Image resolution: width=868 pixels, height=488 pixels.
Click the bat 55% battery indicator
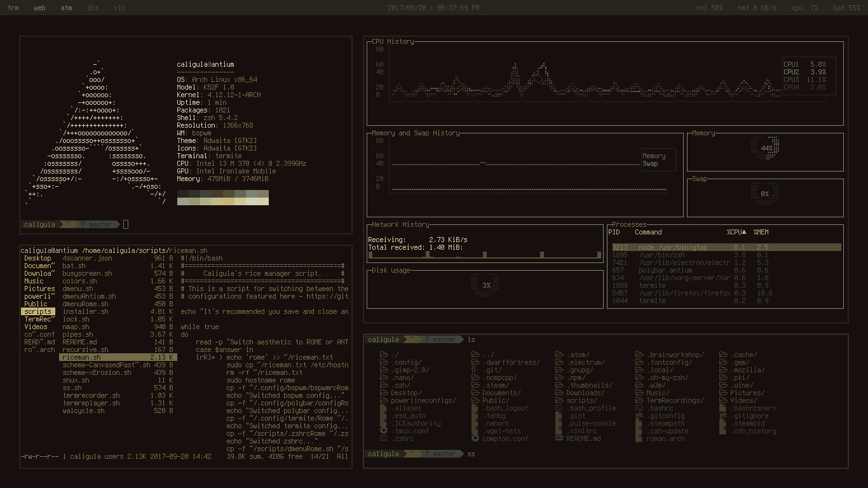click(x=846, y=8)
